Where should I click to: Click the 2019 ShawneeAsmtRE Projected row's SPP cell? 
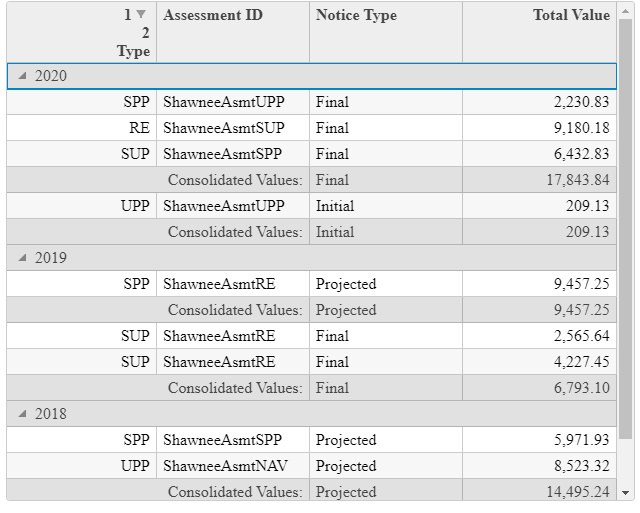pyautogui.click(x=82, y=284)
